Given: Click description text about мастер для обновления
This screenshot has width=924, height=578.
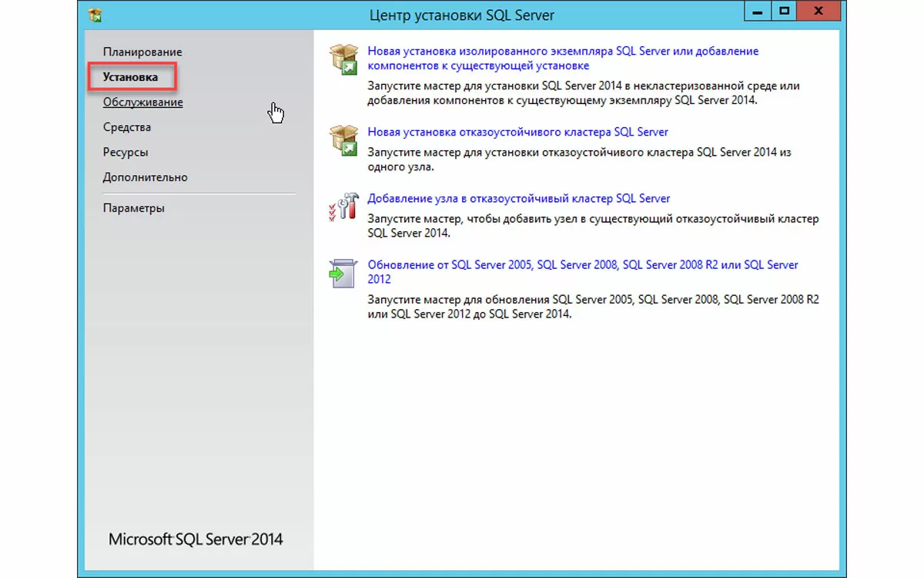Looking at the screenshot, I should (593, 307).
